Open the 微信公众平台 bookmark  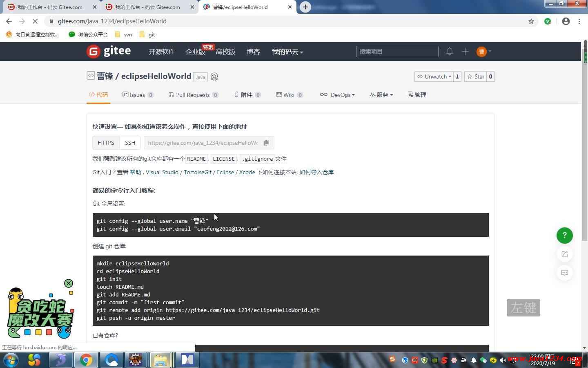(x=88, y=34)
